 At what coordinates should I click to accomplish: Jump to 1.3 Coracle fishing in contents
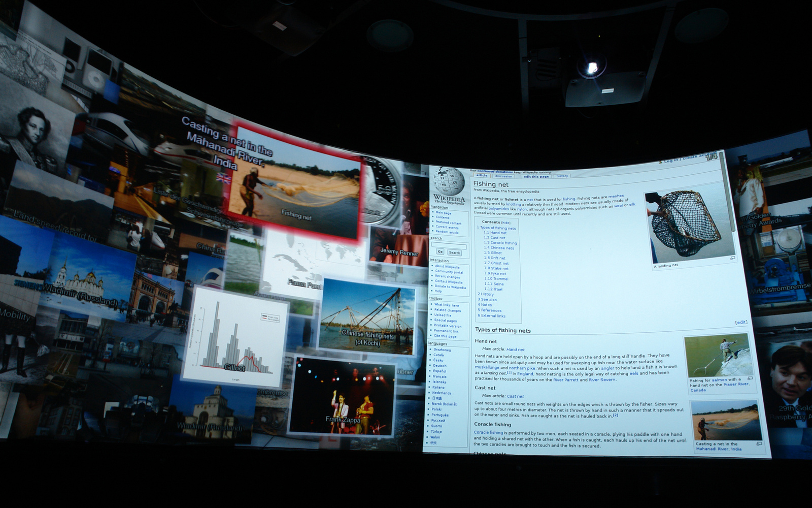(x=500, y=243)
